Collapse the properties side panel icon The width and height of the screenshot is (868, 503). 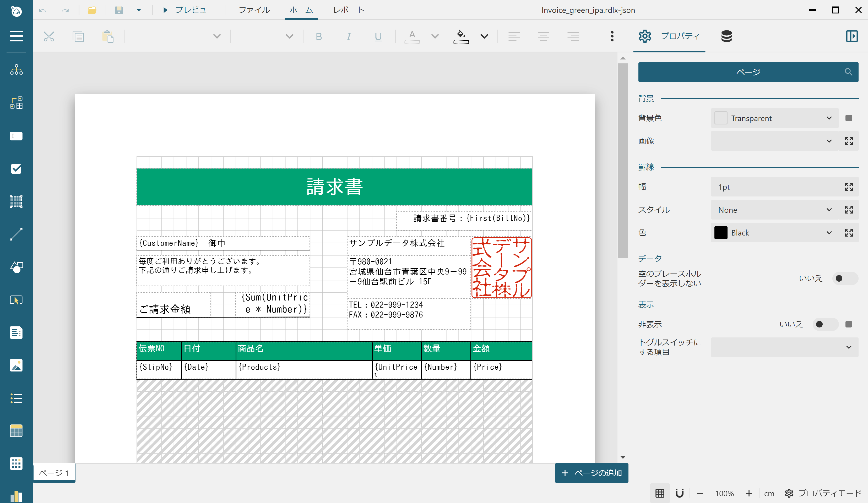[x=852, y=36]
